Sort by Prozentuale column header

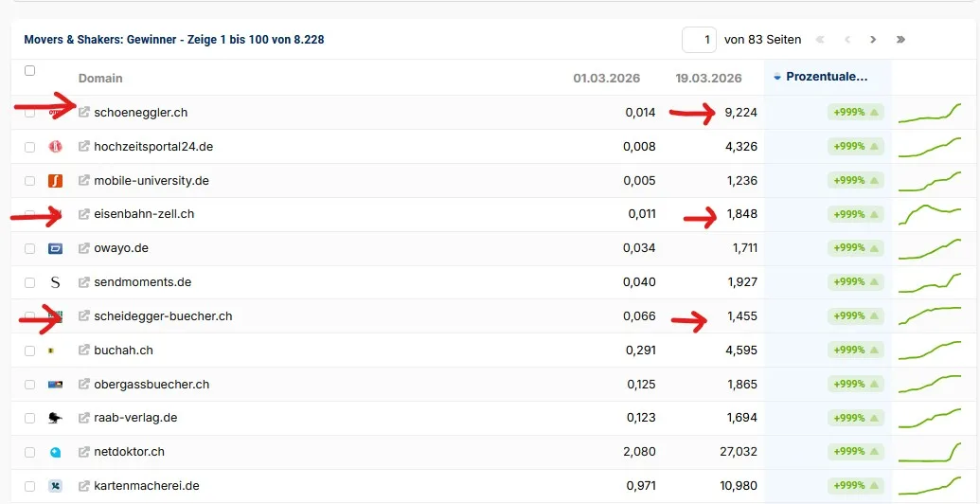(x=827, y=77)
